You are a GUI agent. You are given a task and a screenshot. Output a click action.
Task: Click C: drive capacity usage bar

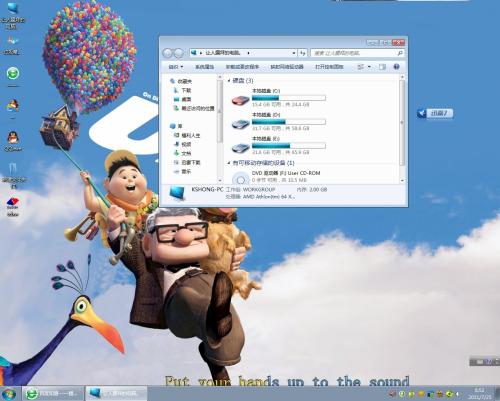[289, 98]
